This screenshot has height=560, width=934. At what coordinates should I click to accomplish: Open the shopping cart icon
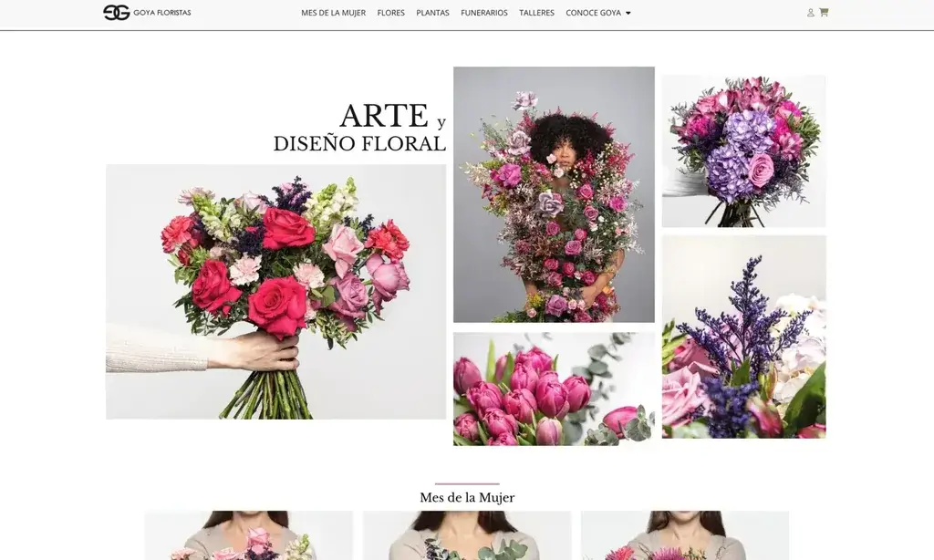[824, 12]
